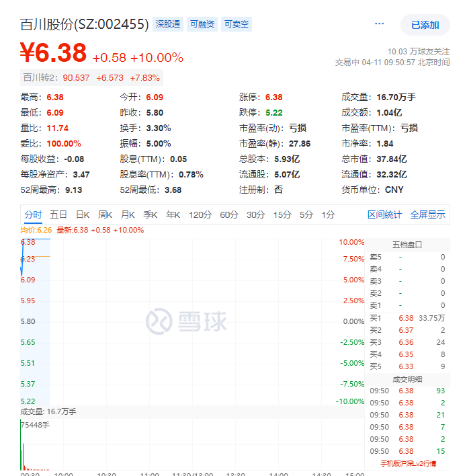
Task: Click the 市盈率(静) value 27.86
Action: click(300, 144)
